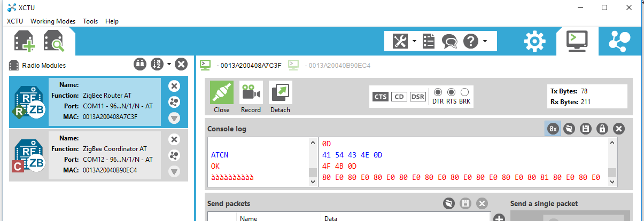Toggle hexadecimal view 0x button
Screen dimensions: 644x221
(553, 129)
